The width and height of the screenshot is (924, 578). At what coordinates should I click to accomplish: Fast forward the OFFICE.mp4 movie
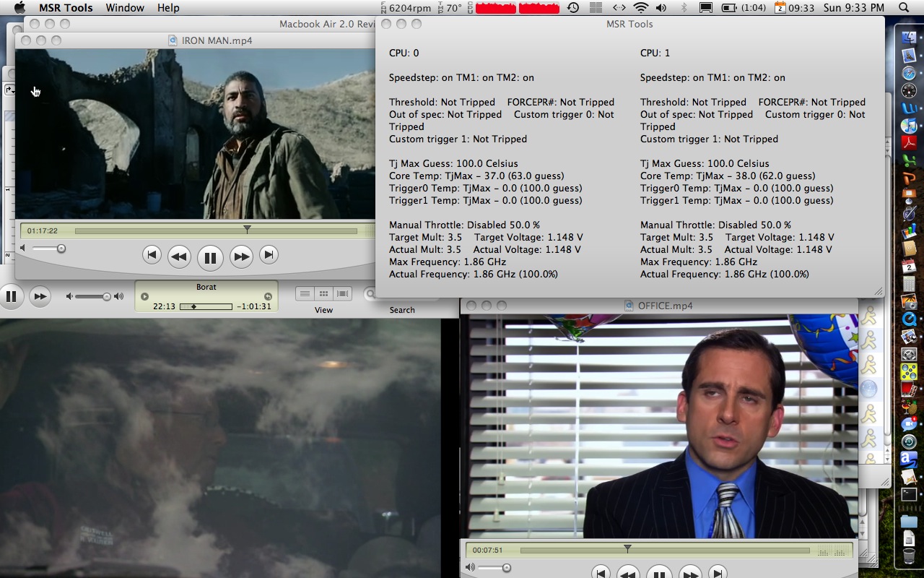pos(691,573)
